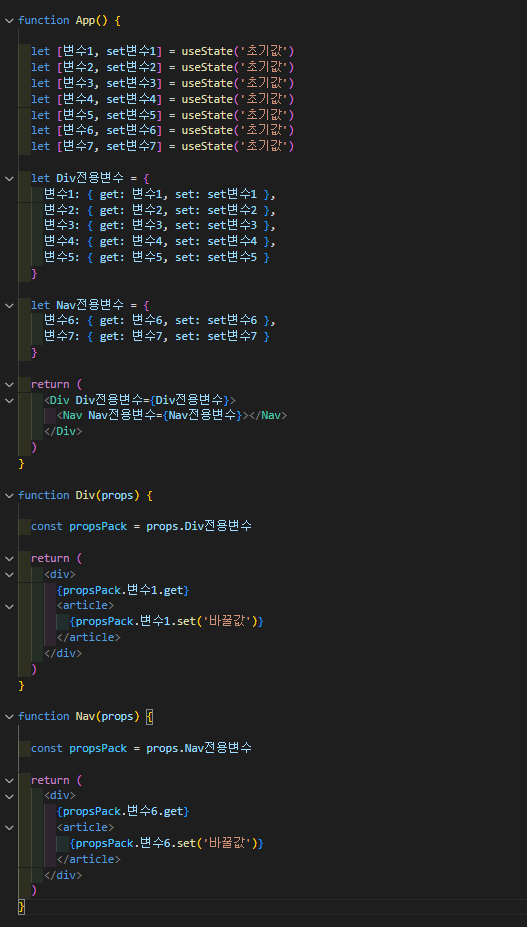Click propsPack.변수1.get expression in Div
This screenshot has width=527, height=927.
coord(123,590)
